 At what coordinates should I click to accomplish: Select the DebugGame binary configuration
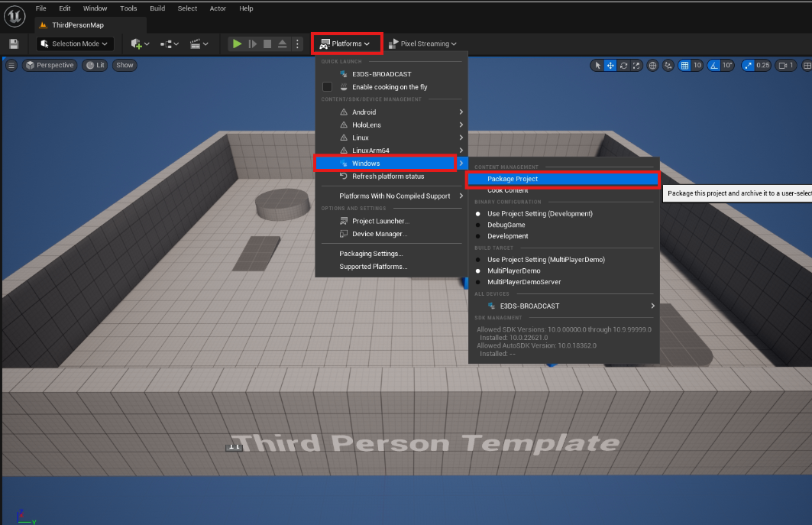tap(507, 225)
